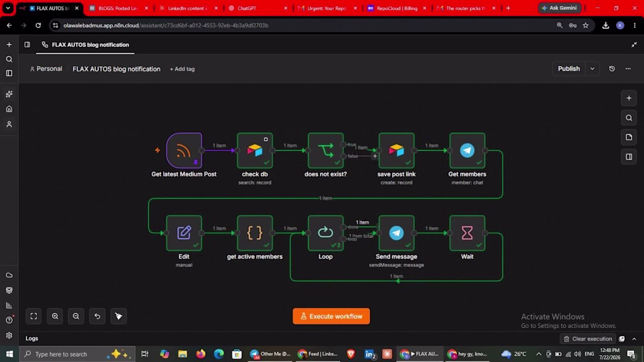644x362 pixels.
Task: Click the tidy up workflow icon
Action: pyautogui.click(x=119, y=316)
